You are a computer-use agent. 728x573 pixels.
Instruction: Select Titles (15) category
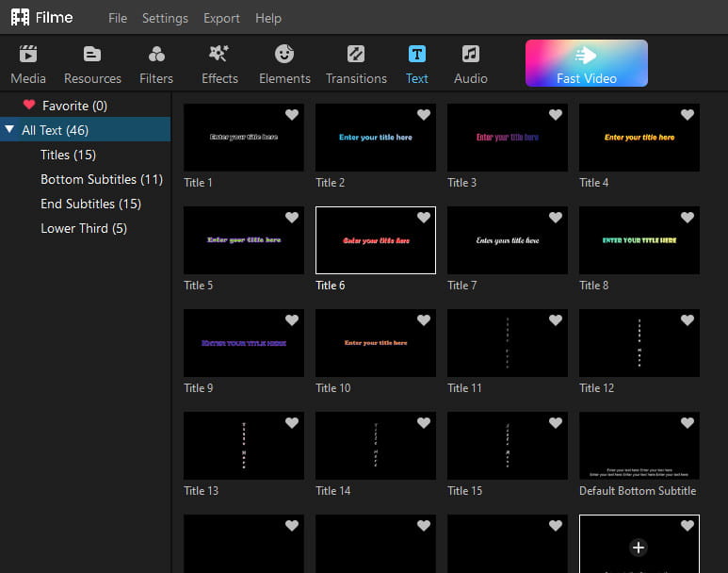68,155
